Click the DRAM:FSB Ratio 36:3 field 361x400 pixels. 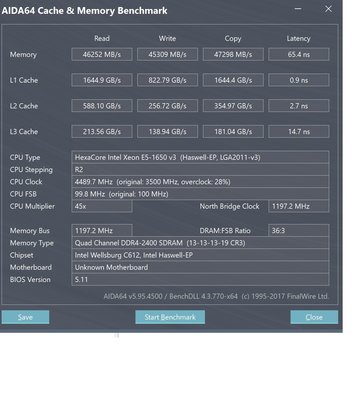click(299, 231)
